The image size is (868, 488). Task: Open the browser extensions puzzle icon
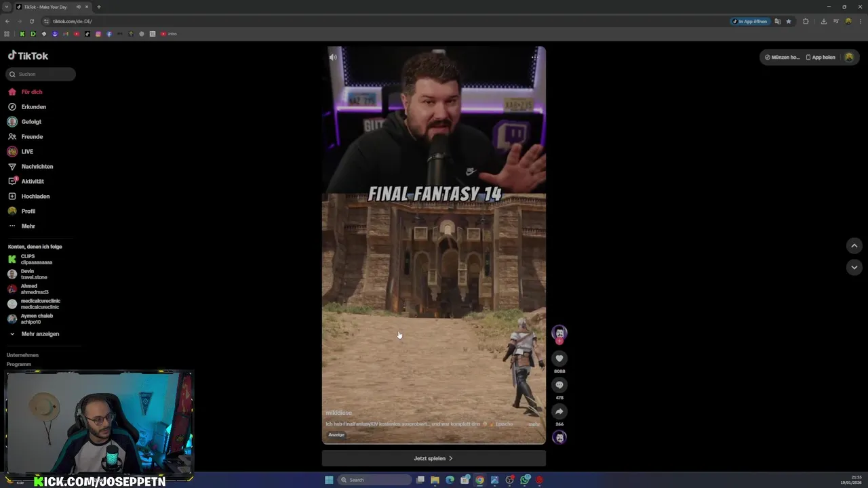coord(806,21)
